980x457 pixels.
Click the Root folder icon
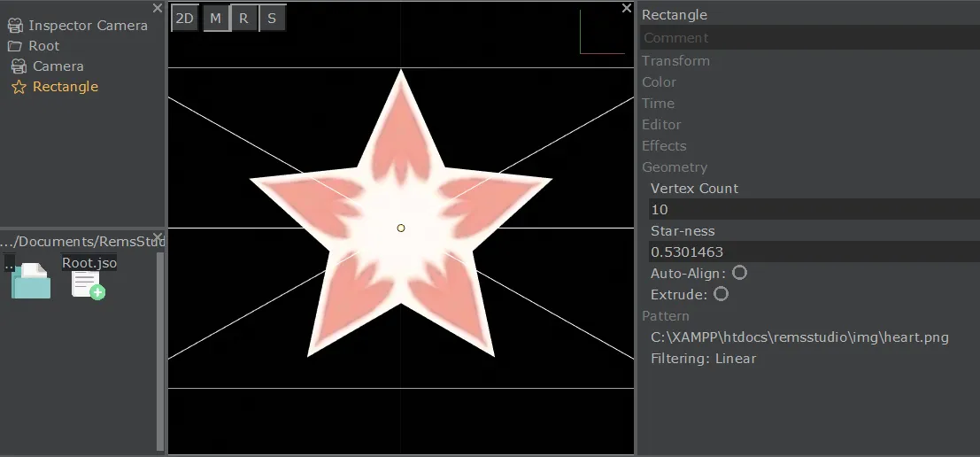[x=14, y=46]
